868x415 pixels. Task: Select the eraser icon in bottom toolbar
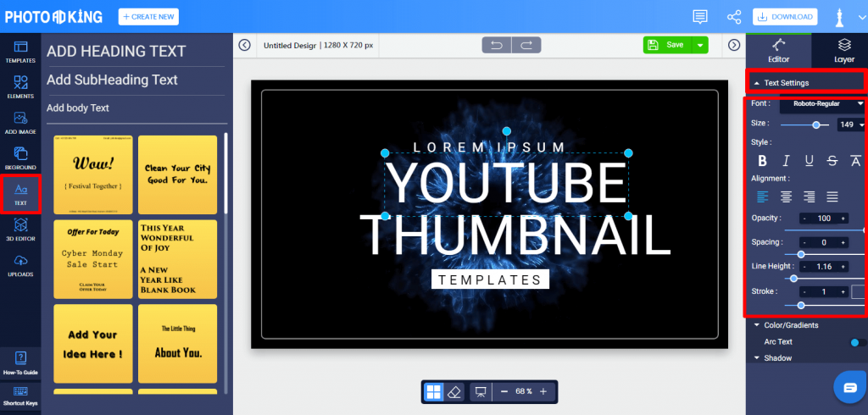click(x=454, y=392)
